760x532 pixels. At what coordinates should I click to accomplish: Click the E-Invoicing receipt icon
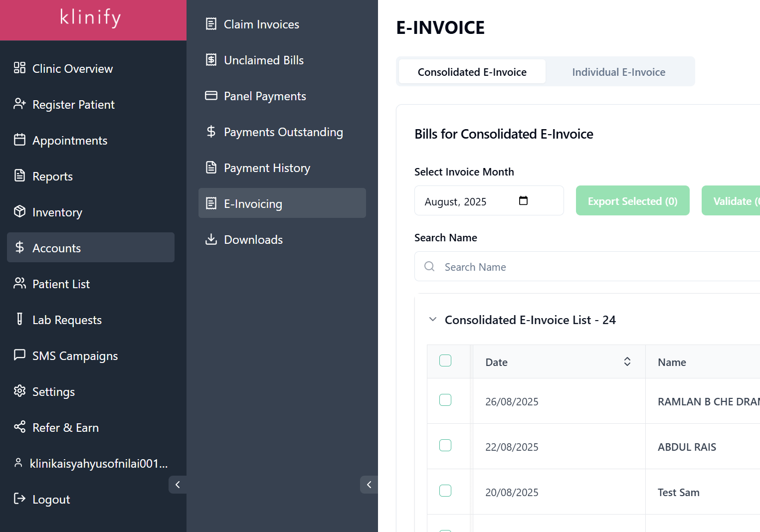(211, 203)
